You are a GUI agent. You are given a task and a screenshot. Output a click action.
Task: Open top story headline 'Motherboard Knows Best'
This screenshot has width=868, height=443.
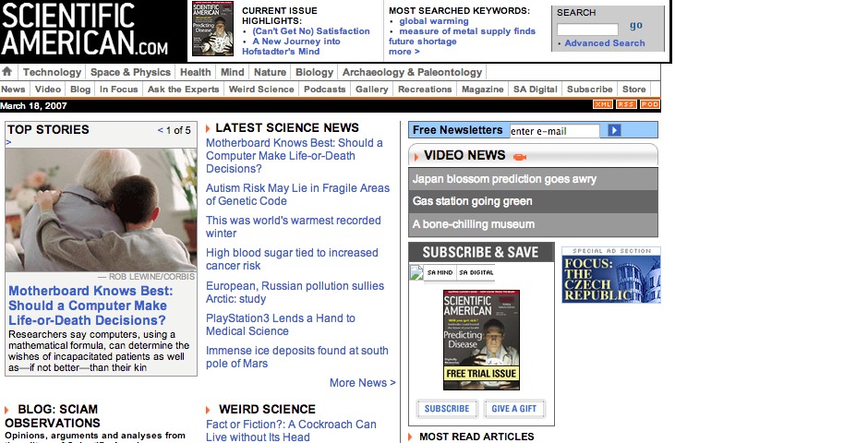(90, 305)
